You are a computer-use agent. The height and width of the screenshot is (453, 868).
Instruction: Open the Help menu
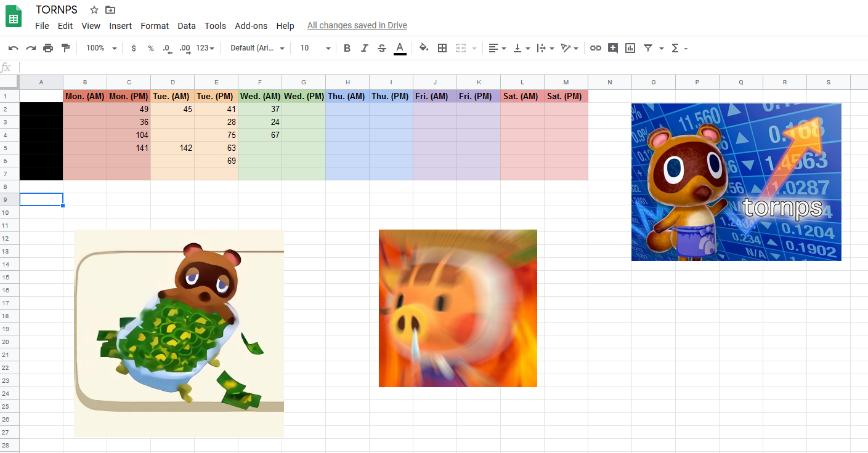click(285, 26)
